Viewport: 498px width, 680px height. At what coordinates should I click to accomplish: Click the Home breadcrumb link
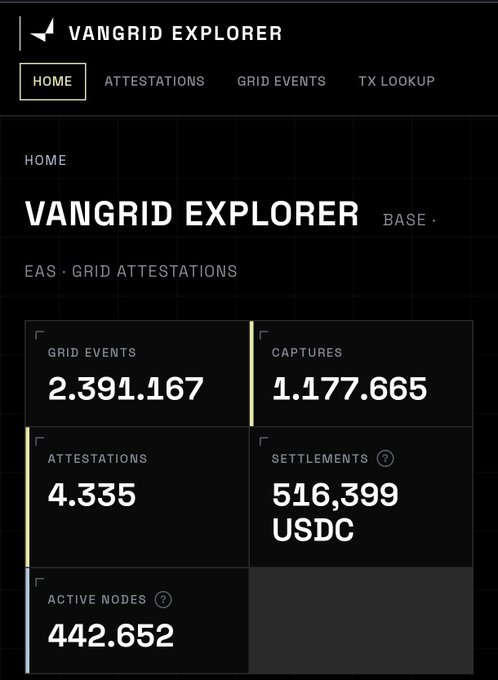tap(46, 160)
